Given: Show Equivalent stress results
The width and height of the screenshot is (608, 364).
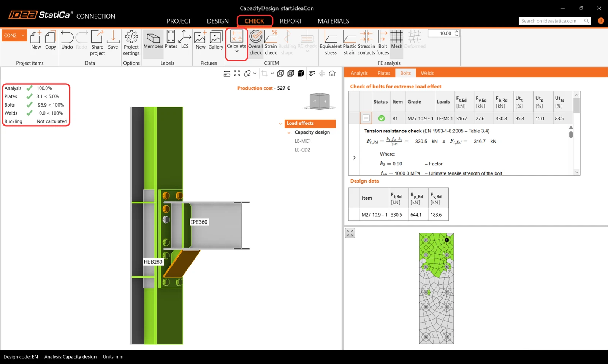Looking at the screenshot, I should 331,43.
